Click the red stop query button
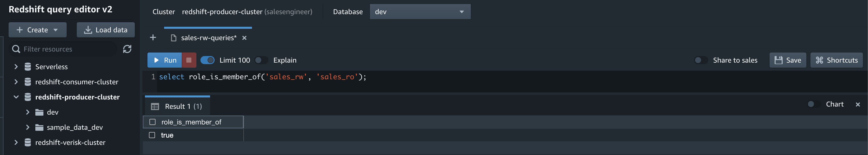Viewport: 868px width, 155px height. coord(189,60)
